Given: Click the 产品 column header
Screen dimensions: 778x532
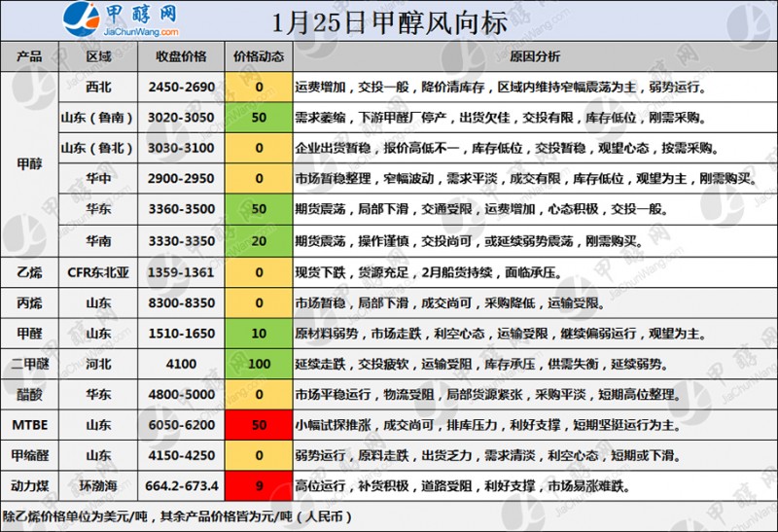Looking at the screenshot, I should click(30, 56).
